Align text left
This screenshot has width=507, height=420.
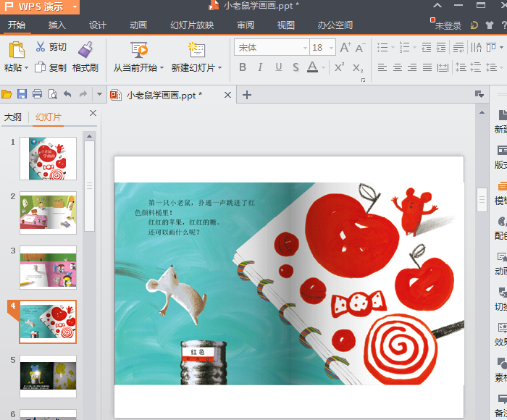[382, 67]
